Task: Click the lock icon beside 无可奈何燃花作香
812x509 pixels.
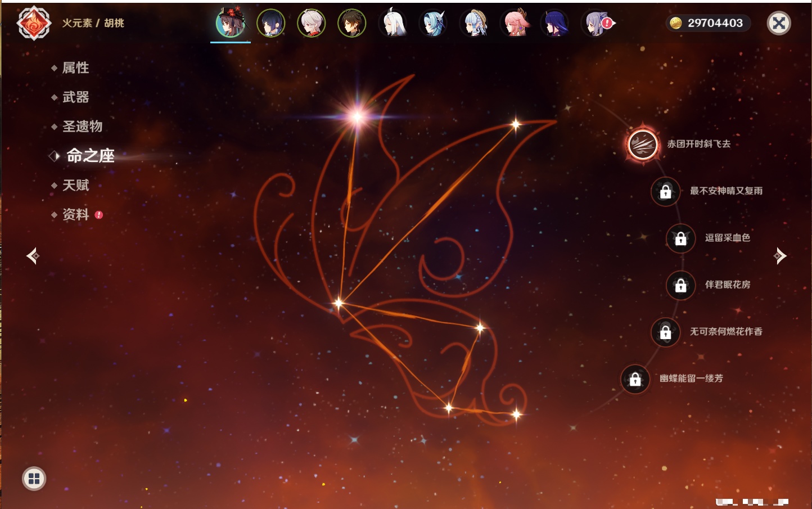Action: click(x=666, y=332)
